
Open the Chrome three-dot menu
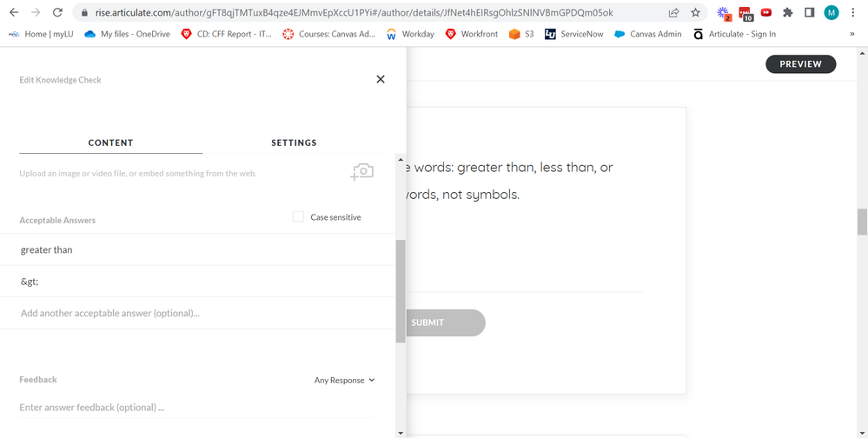pyautogui.click(x=852, y=12)
